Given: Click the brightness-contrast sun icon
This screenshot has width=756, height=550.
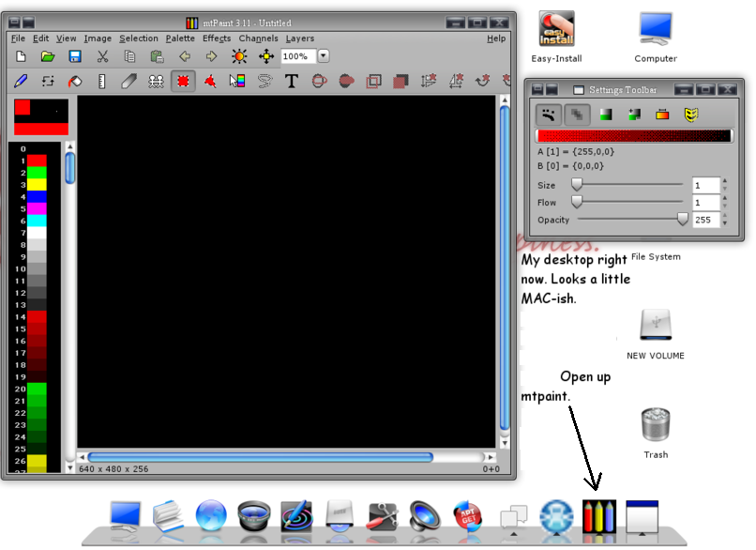Looking at the screenshot, I should pyautogui.click(x=239, y=57).
